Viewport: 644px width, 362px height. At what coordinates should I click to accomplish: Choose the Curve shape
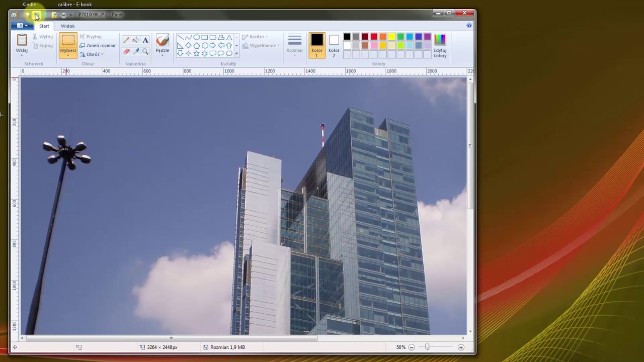[x=188, y=37]
